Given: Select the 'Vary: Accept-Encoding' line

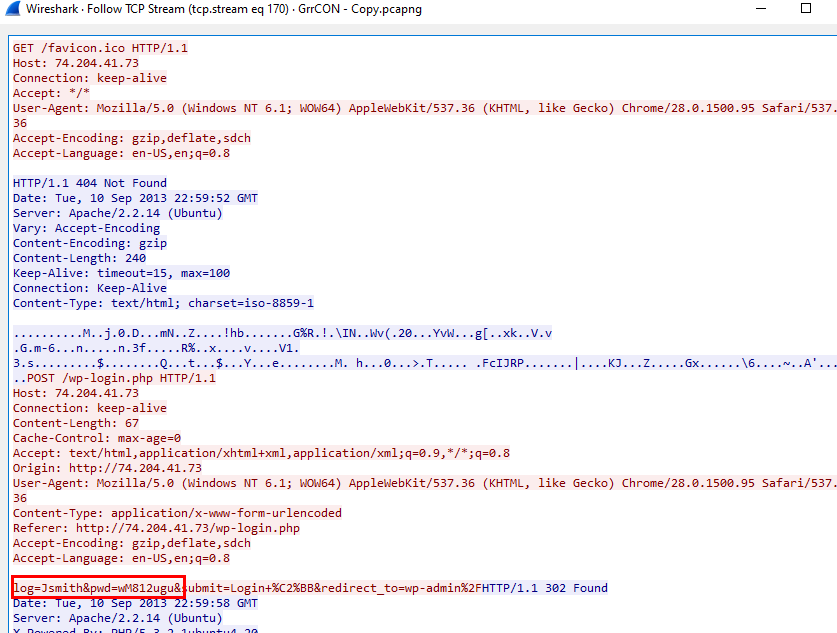Looking at the screenshot, I should point(86,228).
